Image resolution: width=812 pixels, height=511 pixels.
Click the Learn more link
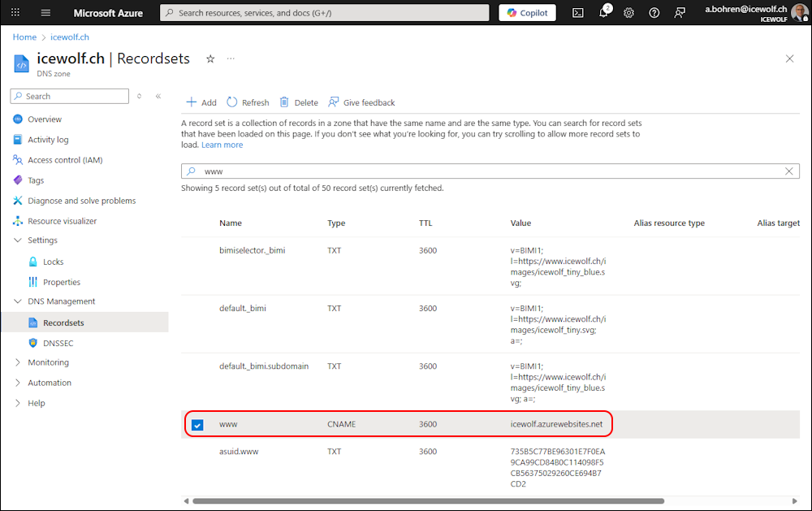tap(222, 145)
